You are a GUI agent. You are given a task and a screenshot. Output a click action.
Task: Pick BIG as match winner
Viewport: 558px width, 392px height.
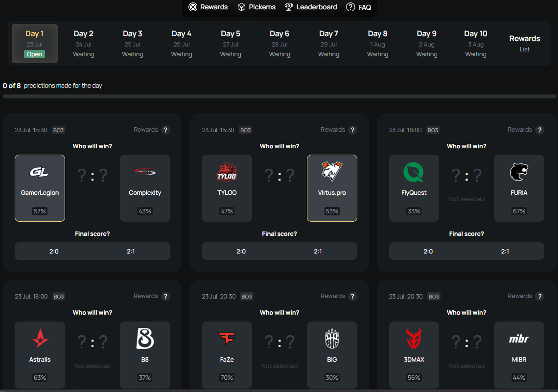click(x=332, y=355)
